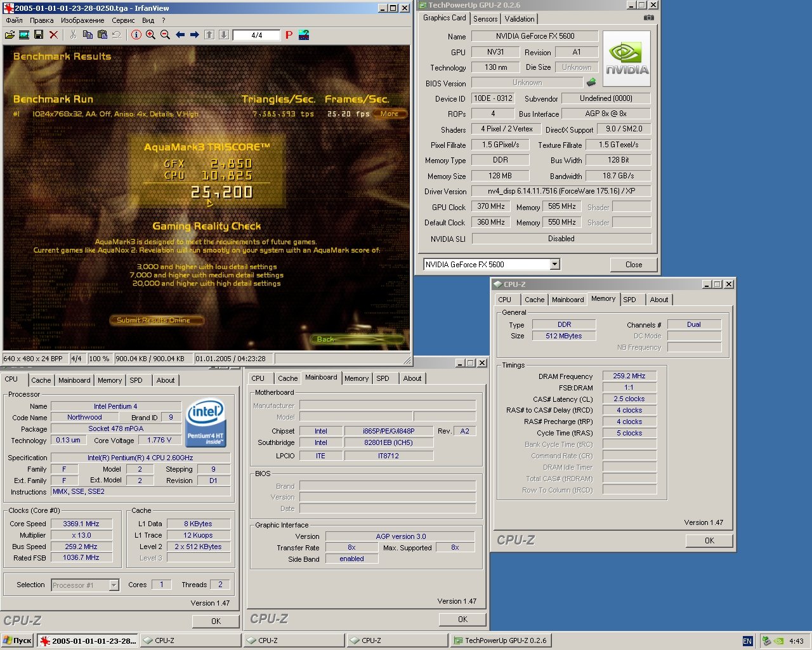Delete the file with the red X icon
This screenshot has width=812, height=650.
point(53,35)
